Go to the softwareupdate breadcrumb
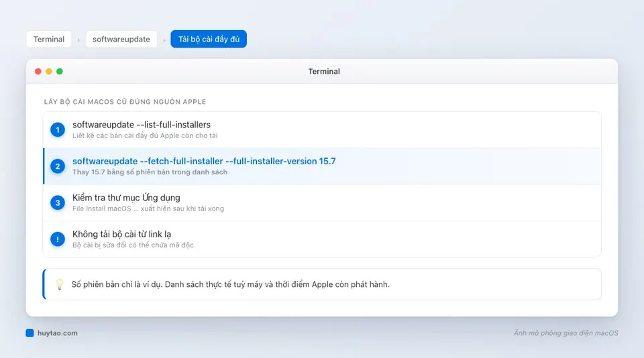 pyautogui.click(x=121, y=39)
